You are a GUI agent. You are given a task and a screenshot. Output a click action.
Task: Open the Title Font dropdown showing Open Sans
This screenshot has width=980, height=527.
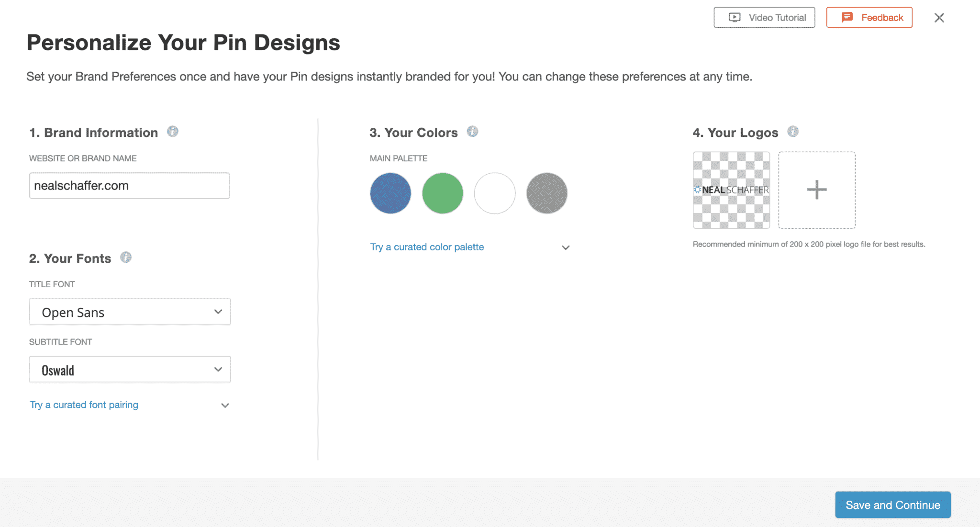pyautogui.click(x=130, y=312)
